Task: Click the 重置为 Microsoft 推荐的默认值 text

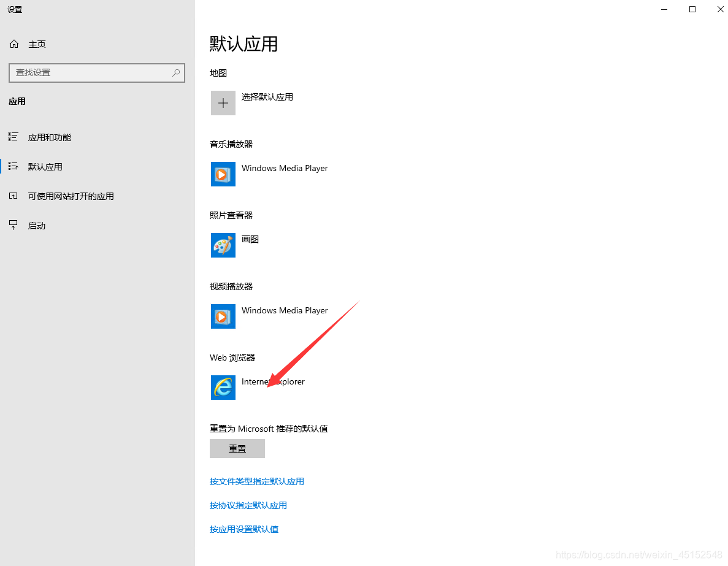Action: pos(269,429)
